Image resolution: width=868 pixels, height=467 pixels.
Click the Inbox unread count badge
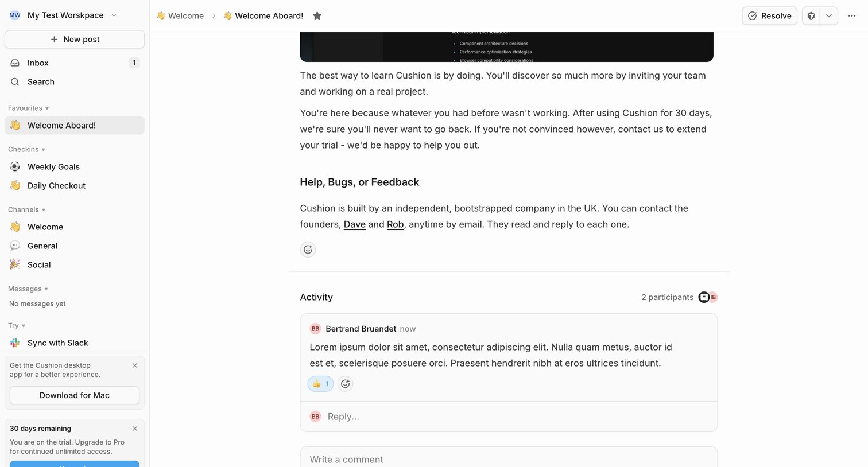[134, 63]
